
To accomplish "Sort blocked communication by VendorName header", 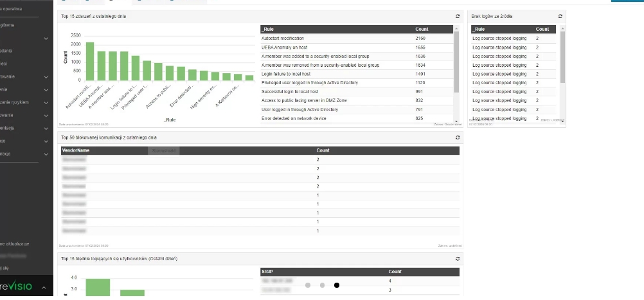I will (x=75, y=150).
